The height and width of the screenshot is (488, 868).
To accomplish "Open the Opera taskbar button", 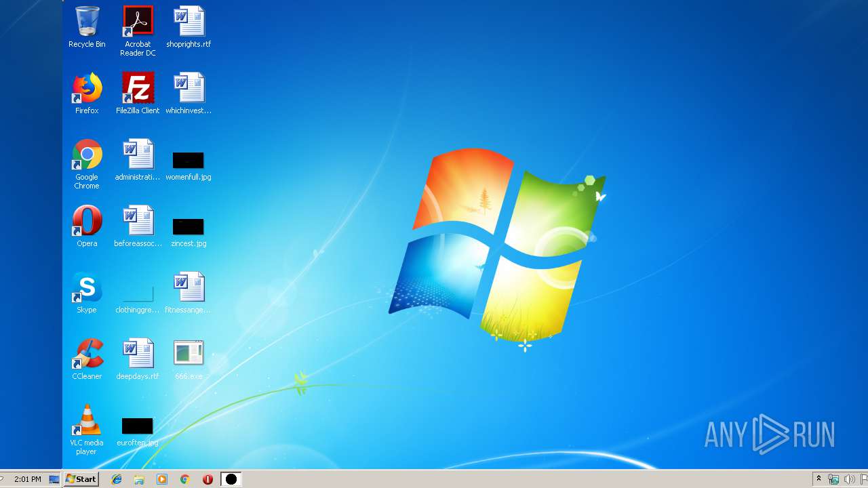I will (x=208, y=479).
